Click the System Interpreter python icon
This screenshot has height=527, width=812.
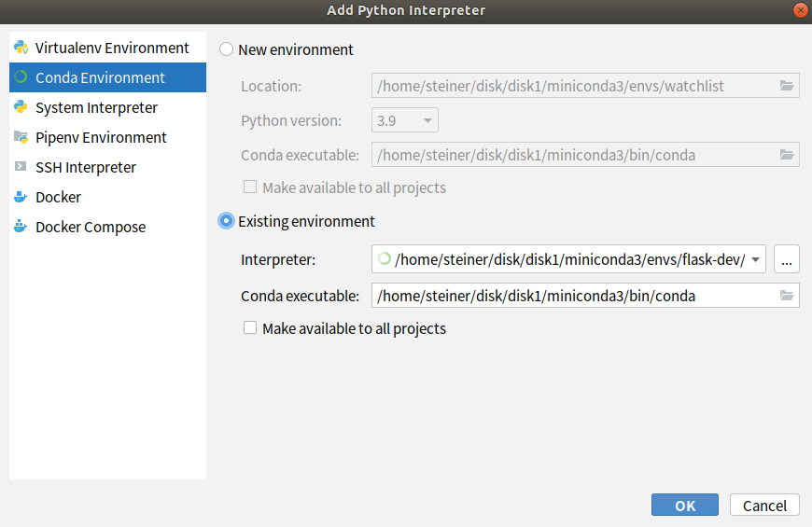(x=21, y=107)
